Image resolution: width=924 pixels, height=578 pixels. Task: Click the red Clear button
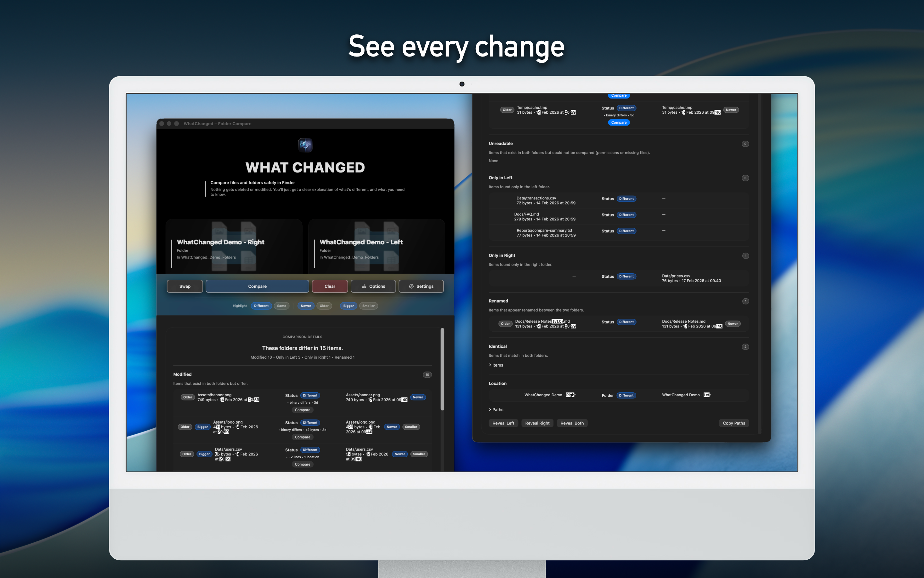pos(330,286)
